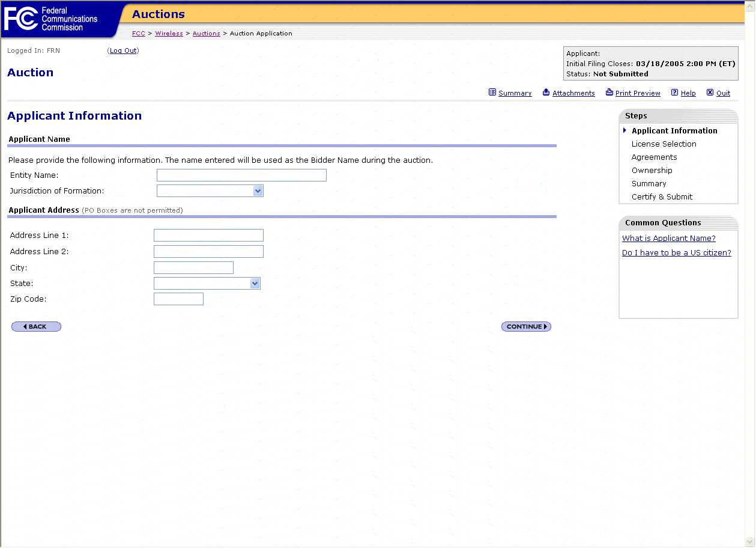
Task: Click the scrollbar up arrow
Action: click(750, 5)
